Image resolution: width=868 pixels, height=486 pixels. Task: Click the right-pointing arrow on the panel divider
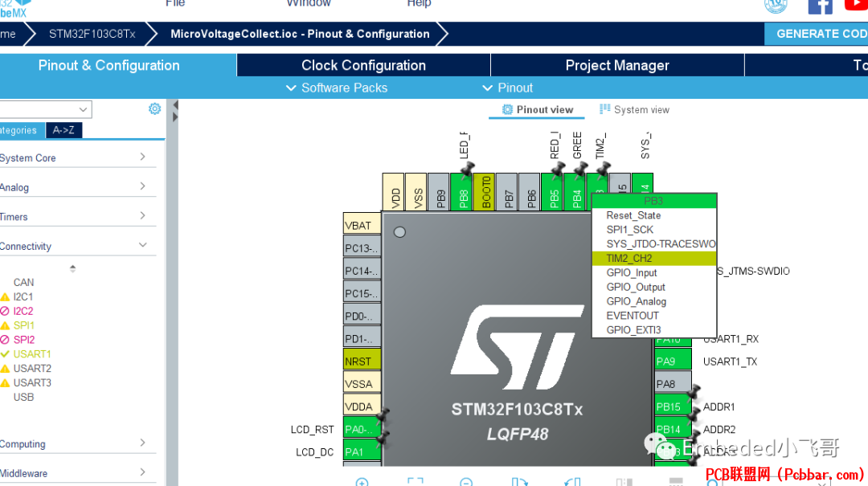[x=175, y=117]
